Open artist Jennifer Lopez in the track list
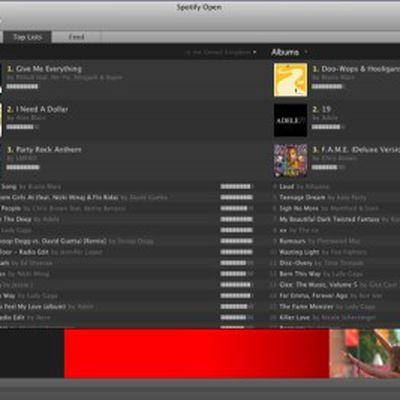The width and height of the screenshot is (400, 400). 81,252
